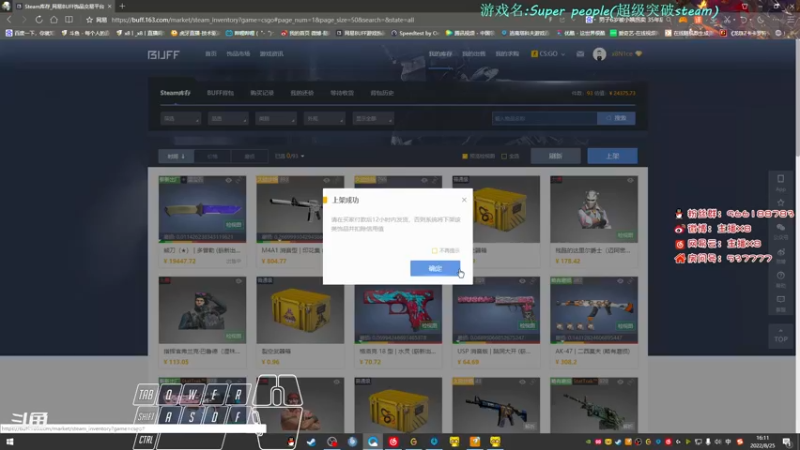The image size is (800, 450).
Task: Click the user avatar picture in header
Action: [599, 54]
